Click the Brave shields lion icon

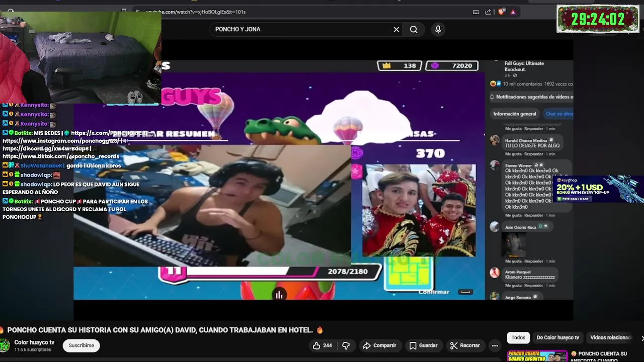[501, 12]
